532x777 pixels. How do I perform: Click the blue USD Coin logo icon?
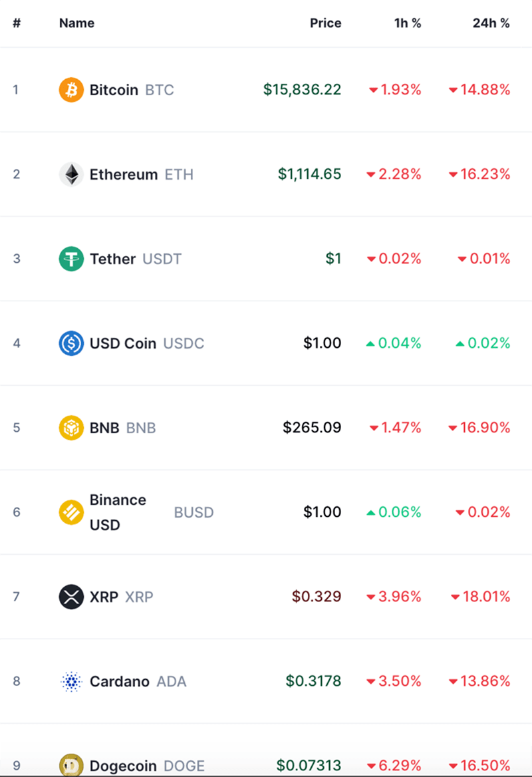click(x=71, y=343)
